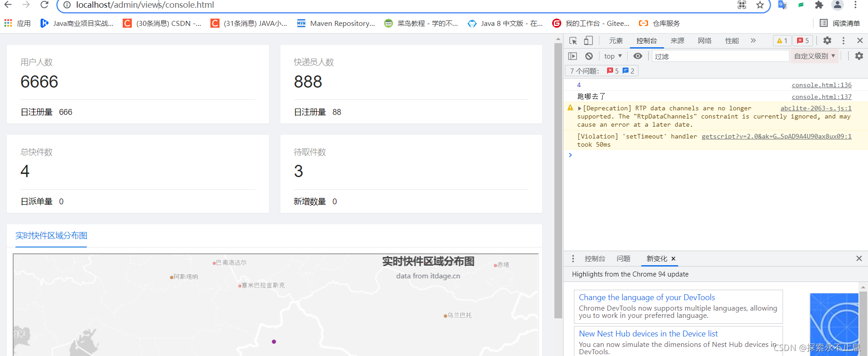This screenshot has height=356, width=868.
Task: Open the 菜鸟教程 bookmark
Action: [x=421, y=23]
